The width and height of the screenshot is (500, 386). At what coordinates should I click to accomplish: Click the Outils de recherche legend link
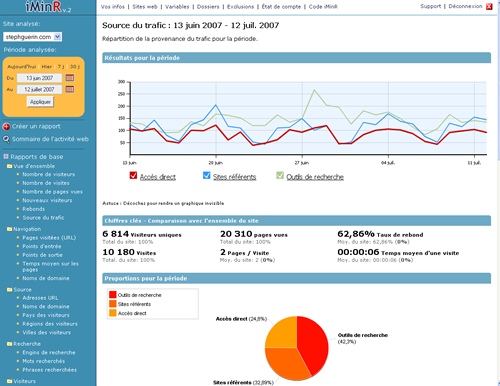[315, 177]
